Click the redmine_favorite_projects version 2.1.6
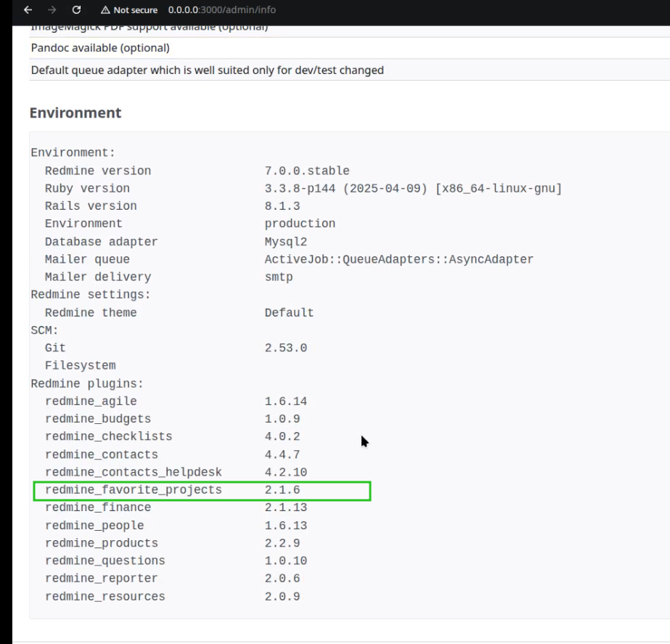Viewport: 670px width, 644px height. [282, 490]
